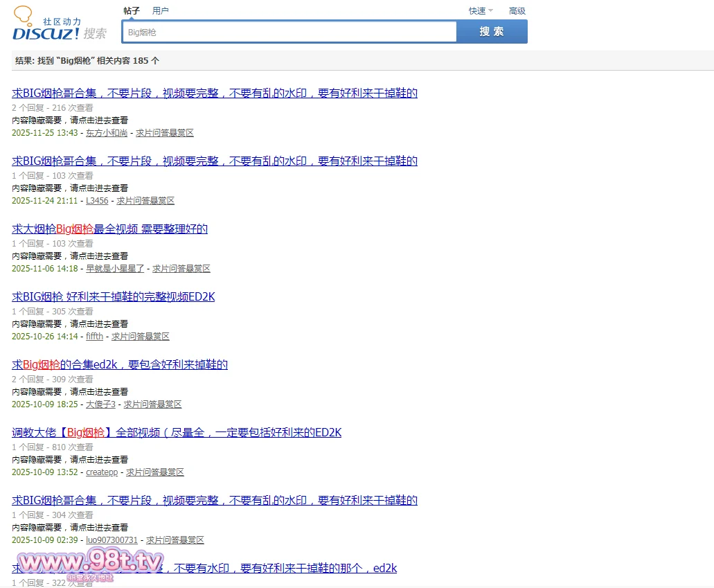View author profile 早就是小星星了
The image size is (714, 588).
click(x=115, y=269)
